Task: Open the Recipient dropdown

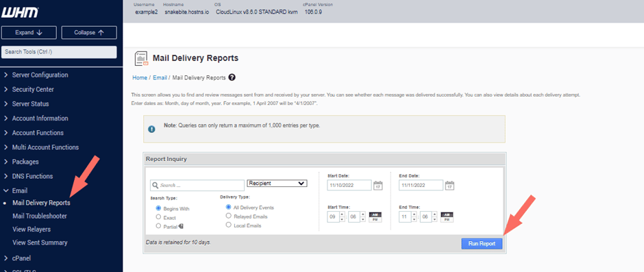Action: click(277, 183)
